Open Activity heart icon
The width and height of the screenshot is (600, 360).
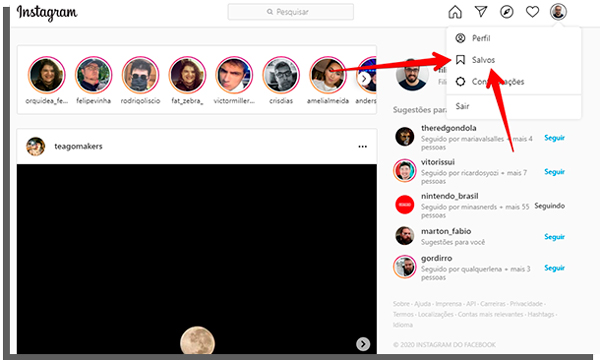[532, 12]
